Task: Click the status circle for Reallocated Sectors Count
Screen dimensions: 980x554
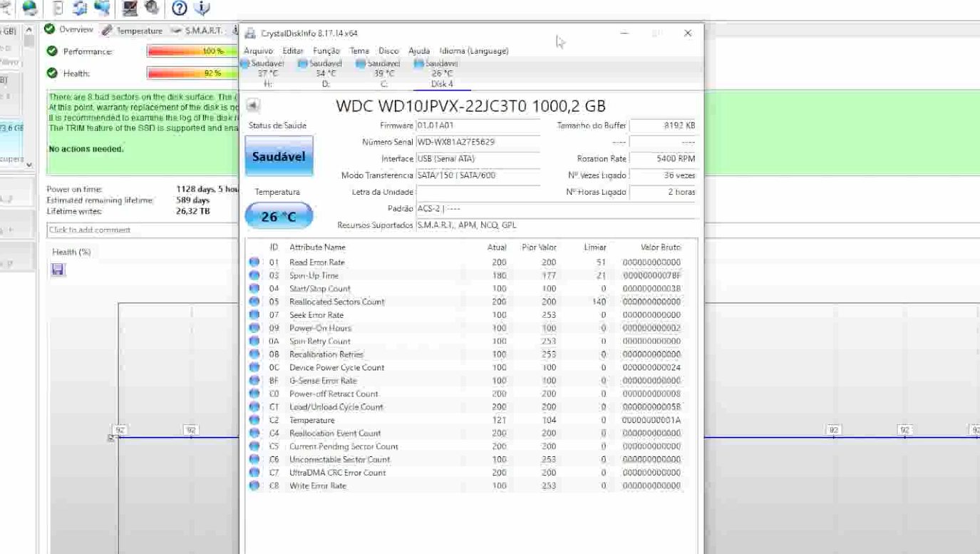Action: tap(254, 302)
